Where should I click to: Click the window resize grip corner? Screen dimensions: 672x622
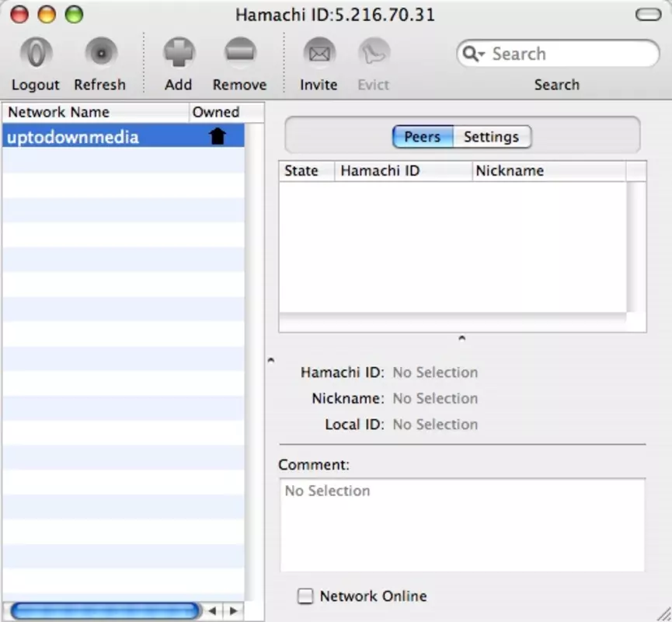(663, 613)
